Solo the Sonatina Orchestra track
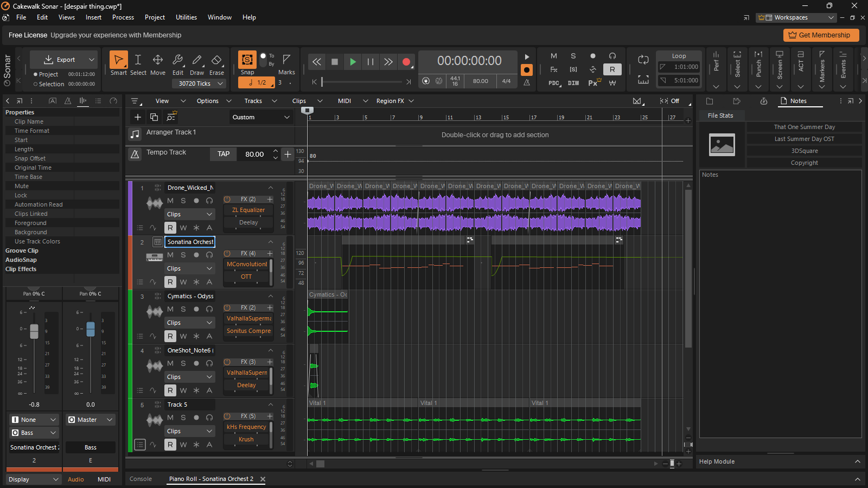 click(183, 255)
